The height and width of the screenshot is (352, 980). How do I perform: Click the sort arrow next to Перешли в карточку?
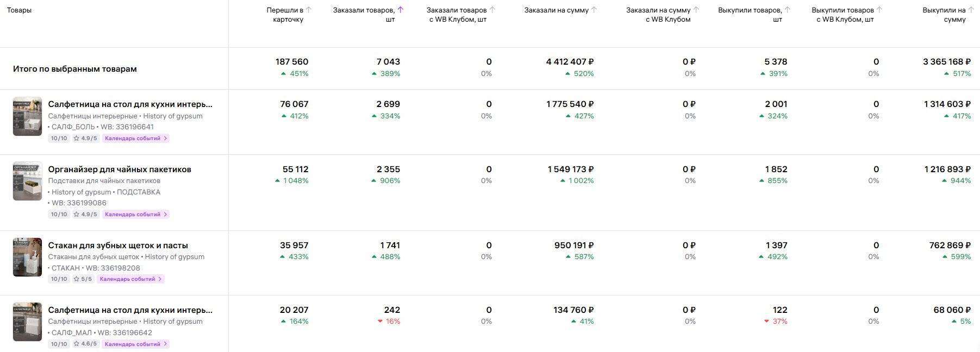[309, 10]
